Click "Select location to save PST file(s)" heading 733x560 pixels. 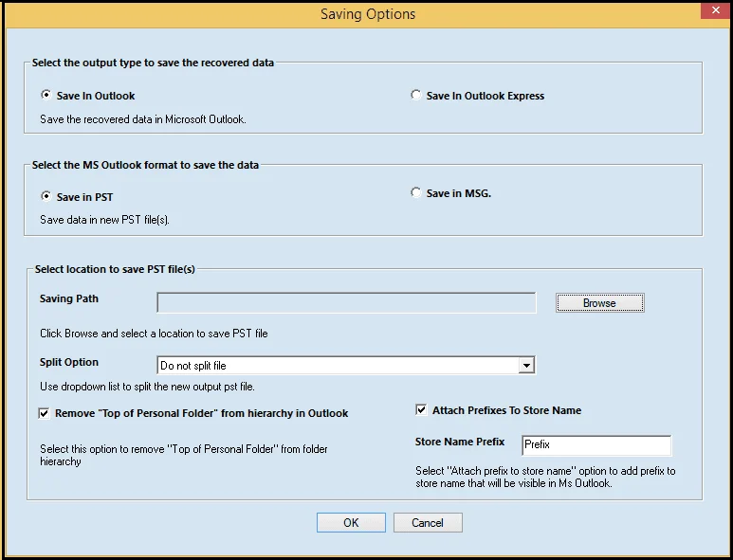(x=115, y=269)
